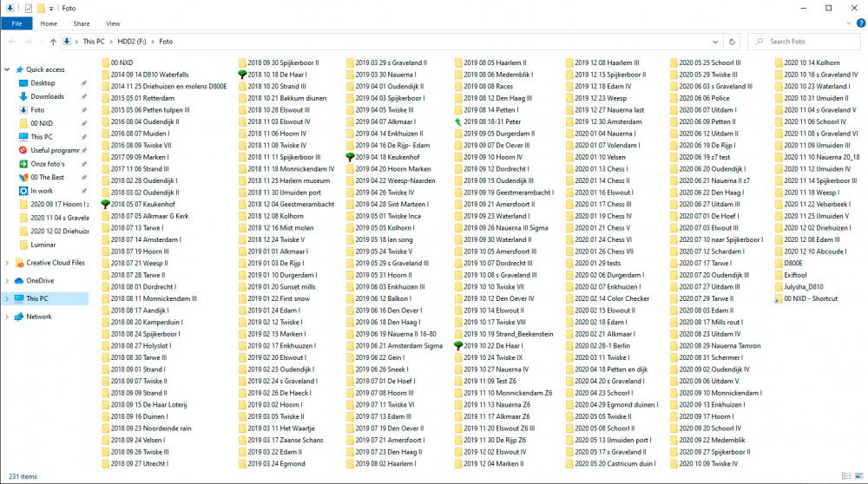The width and height of the screenshot is (868, 484).
Task: Select folder 2019 01 22 First snow
Action: pos(279,298)
